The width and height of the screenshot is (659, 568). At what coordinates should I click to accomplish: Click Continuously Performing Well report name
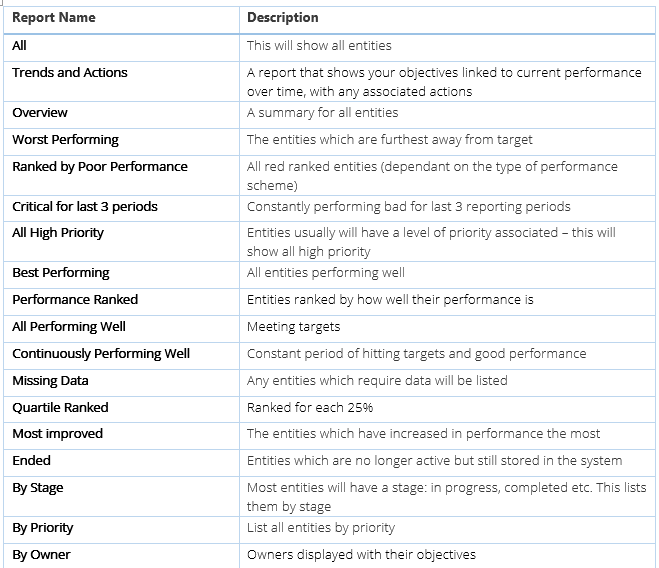pyautogui.click(x=101, y=354)
